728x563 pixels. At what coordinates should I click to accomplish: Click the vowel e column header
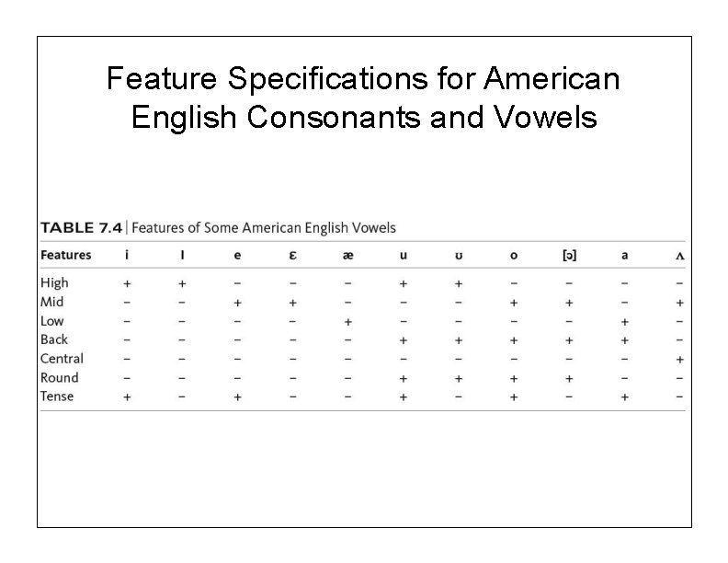click(x=237, y=255)
